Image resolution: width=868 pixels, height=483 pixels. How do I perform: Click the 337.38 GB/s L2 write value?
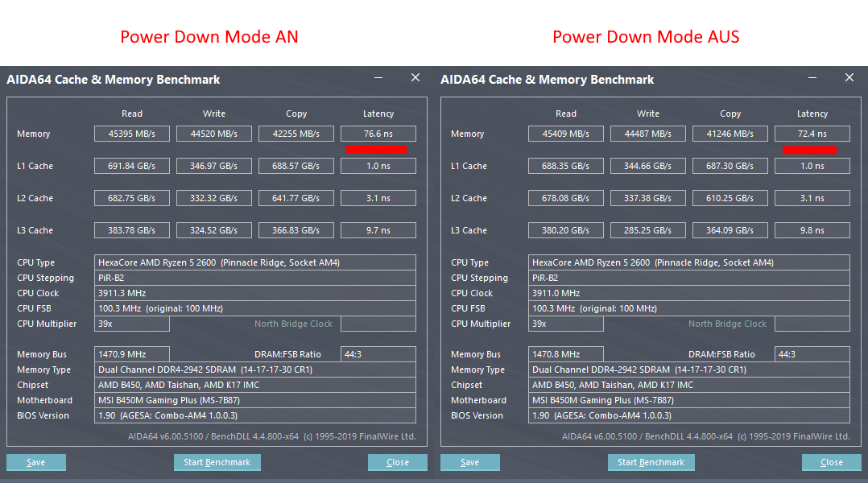coord(647,198)
